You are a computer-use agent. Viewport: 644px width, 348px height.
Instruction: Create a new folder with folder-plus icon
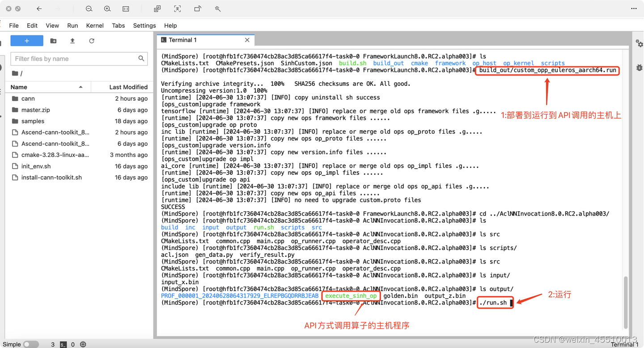53,41
